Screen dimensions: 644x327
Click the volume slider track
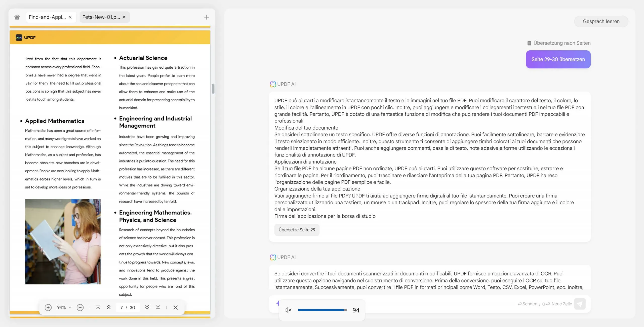tap(321, 310)
